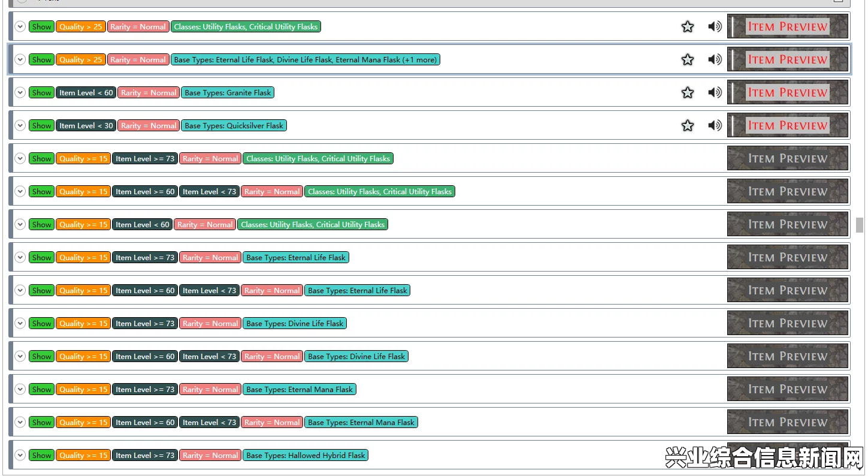Expand the Granite Flask rule with its chevron
Viewport: 868px width, 476px height.
[x=20, y=92]
